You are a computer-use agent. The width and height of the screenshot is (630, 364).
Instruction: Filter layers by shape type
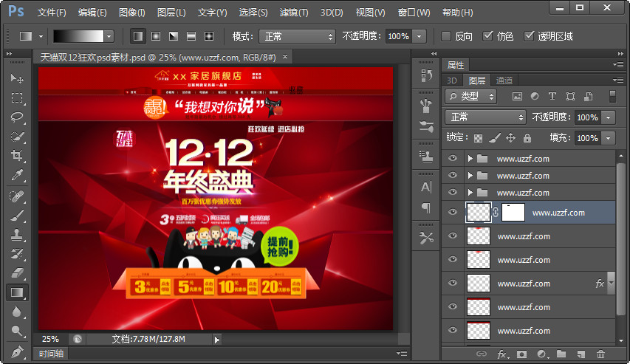pos(570,97)
